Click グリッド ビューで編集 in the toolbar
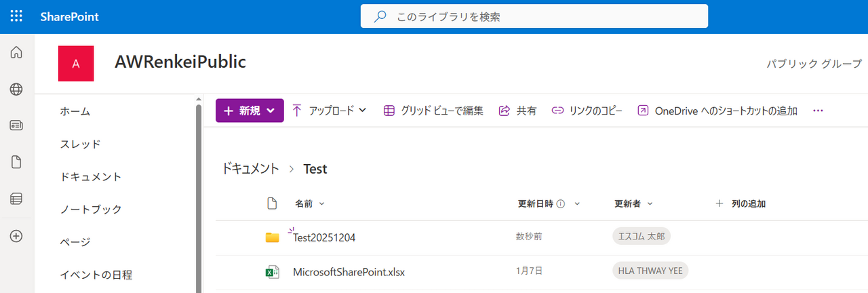Image resolution: width=868 pixels, height=293 pixels. pyautogui.click(x=433, y=111)
